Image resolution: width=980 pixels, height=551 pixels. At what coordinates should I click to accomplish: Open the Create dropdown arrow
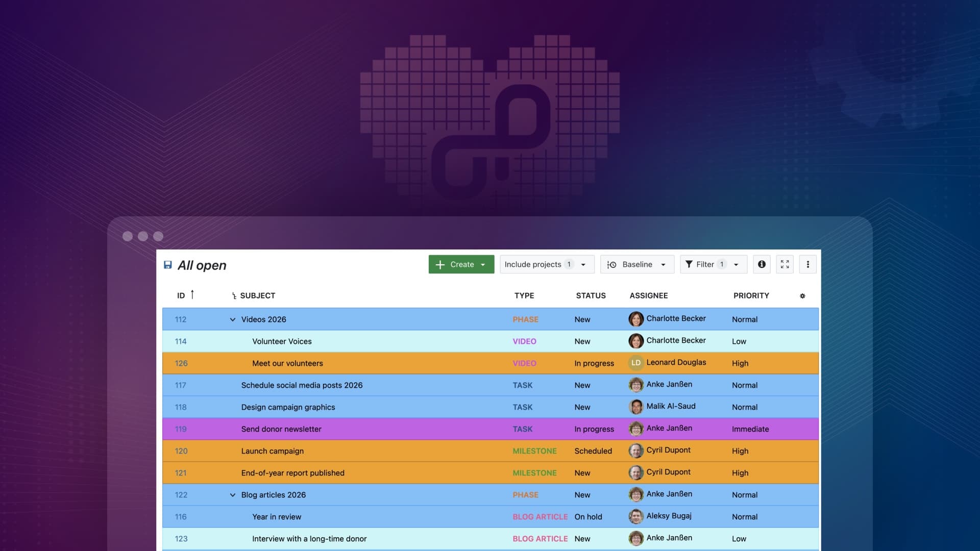click(x=482, y=264)
